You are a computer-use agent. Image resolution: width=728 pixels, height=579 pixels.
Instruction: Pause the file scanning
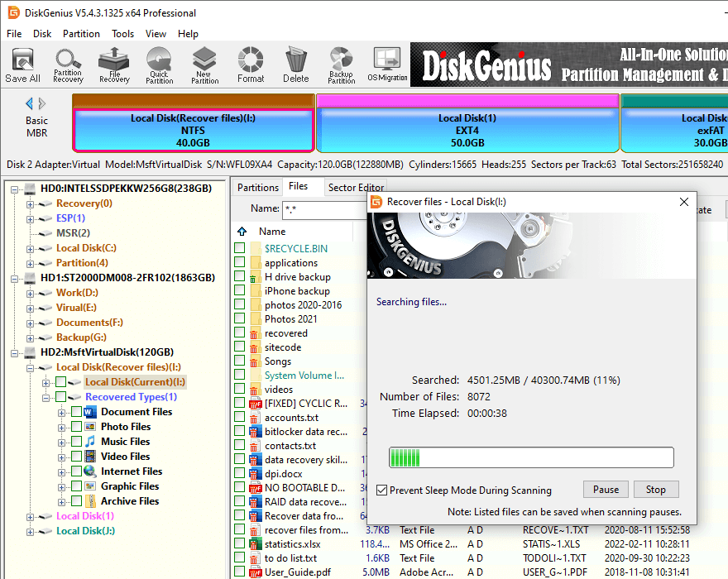[x=606, y=490]
